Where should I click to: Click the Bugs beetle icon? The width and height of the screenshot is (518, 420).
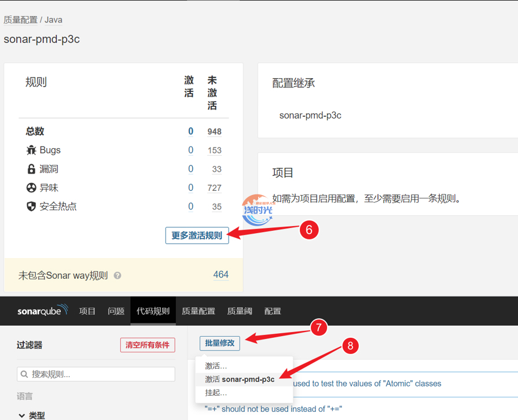31,150
